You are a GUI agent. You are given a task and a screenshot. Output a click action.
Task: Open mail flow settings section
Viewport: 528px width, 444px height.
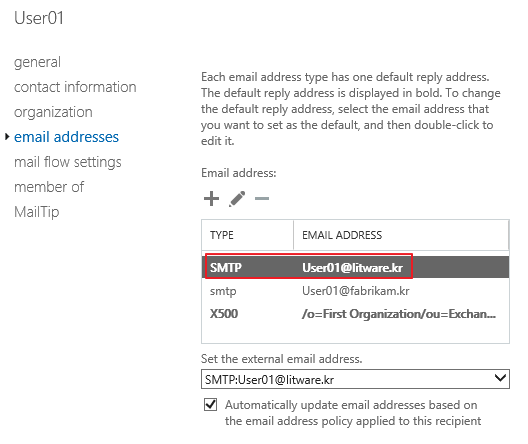[x=68, y=162]
